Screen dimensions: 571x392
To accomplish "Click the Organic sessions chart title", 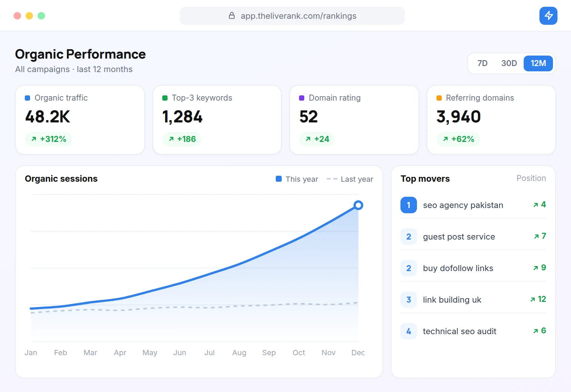I will [61, 179].
